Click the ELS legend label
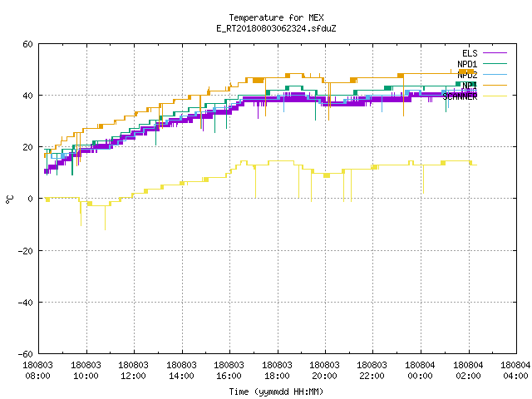 tap(470, 53)
